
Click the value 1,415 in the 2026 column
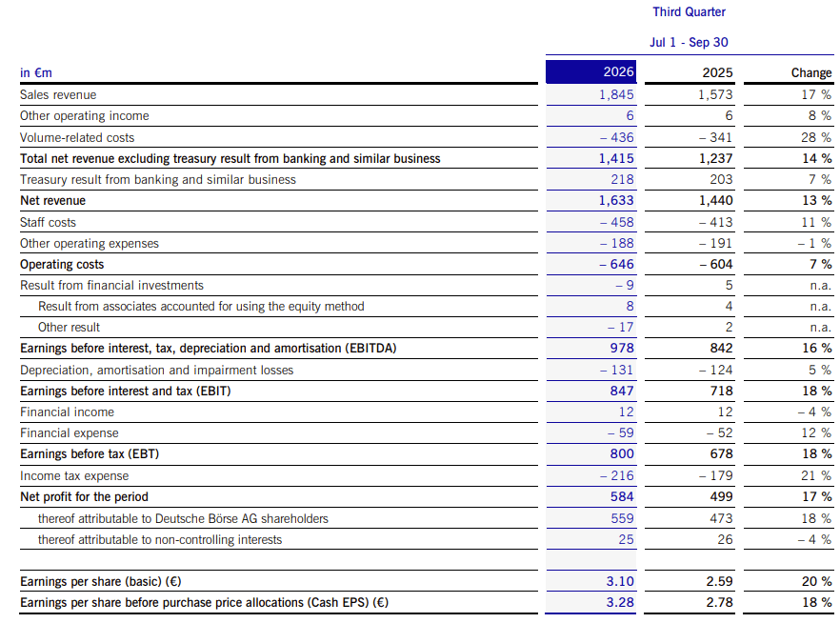point(616,158)
